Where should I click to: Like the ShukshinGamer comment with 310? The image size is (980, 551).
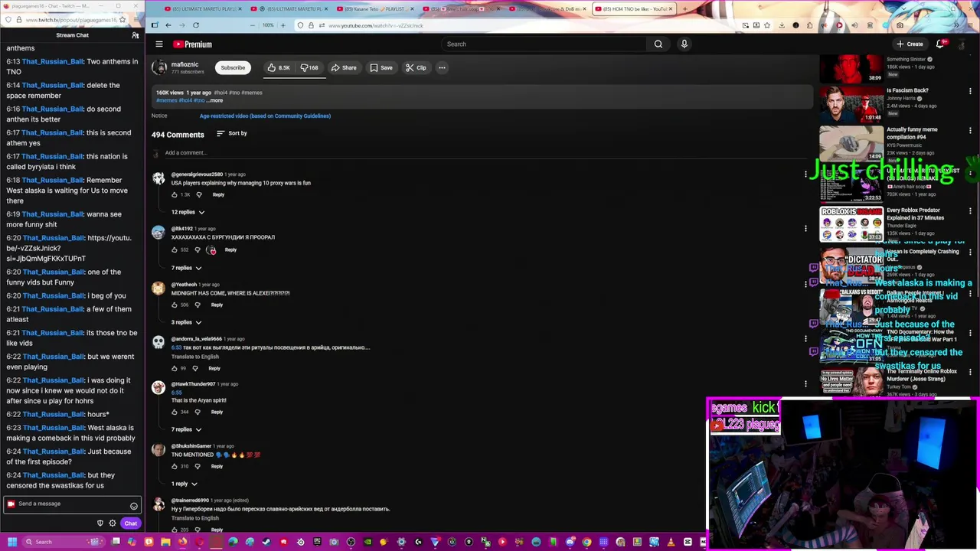click(x=175, y=466)
